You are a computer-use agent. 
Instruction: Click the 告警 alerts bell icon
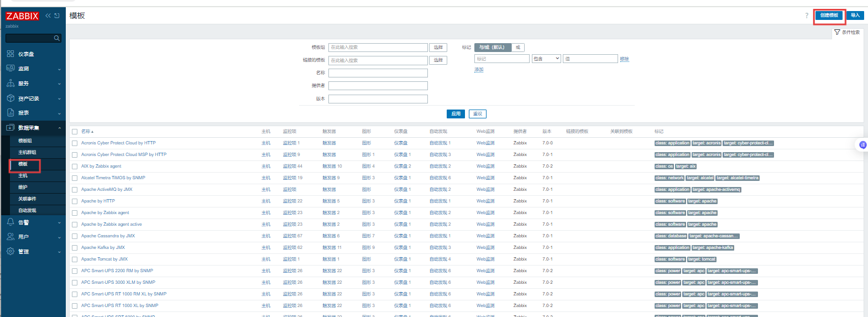(x=11, y=222)
